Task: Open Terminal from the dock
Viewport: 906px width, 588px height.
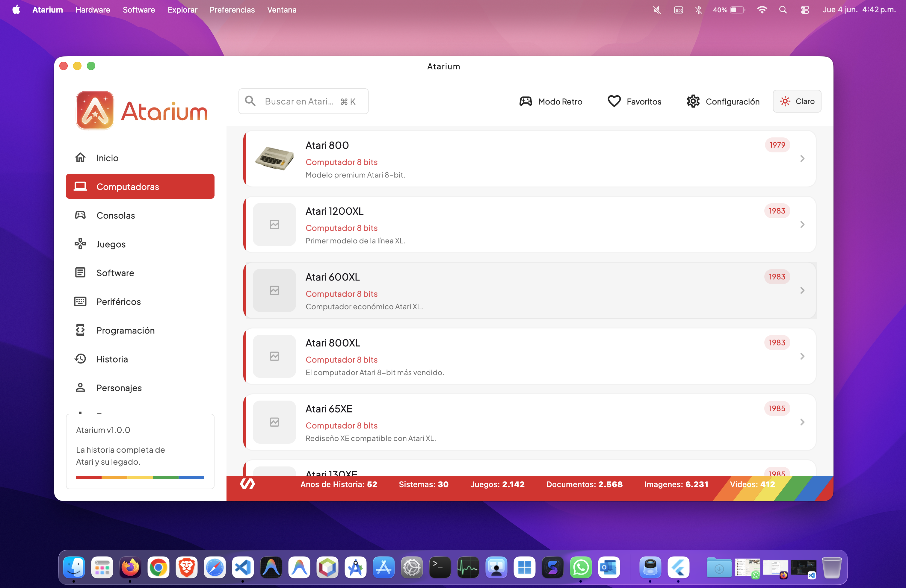Action: point(440,567)
